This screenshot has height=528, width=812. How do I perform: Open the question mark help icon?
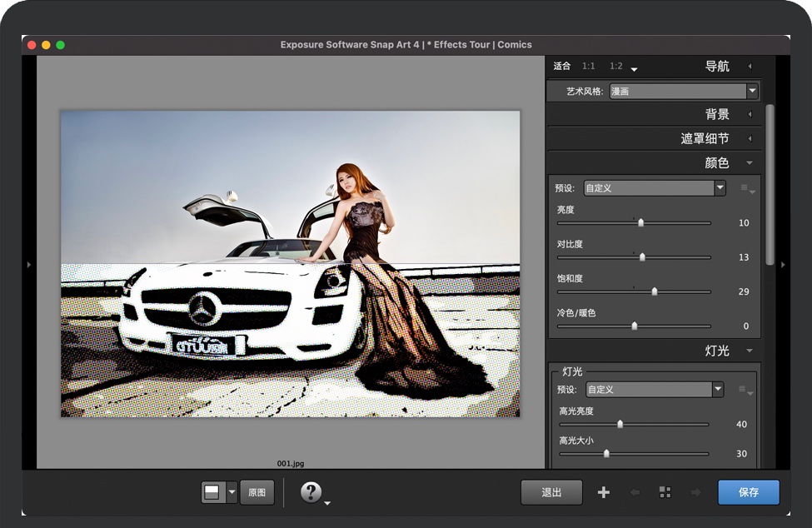tap(311, 492)
